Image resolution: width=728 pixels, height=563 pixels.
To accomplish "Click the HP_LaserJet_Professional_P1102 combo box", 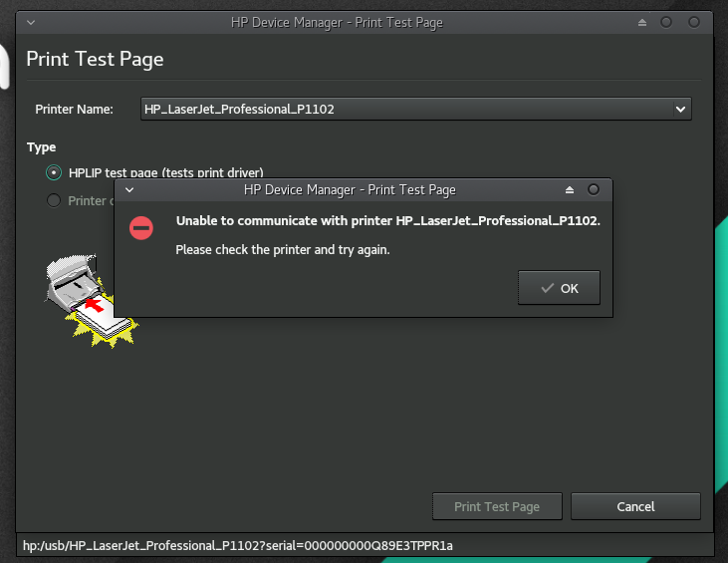I will tap(408, 109).
